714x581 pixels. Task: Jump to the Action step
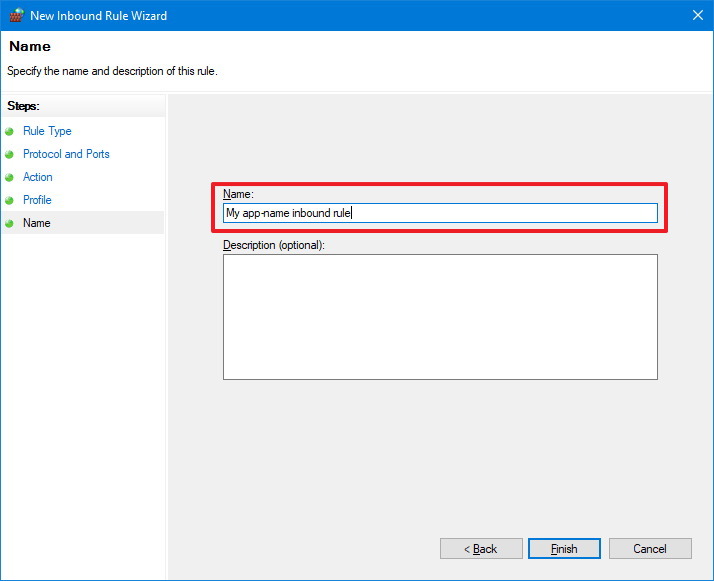point(38,177)
